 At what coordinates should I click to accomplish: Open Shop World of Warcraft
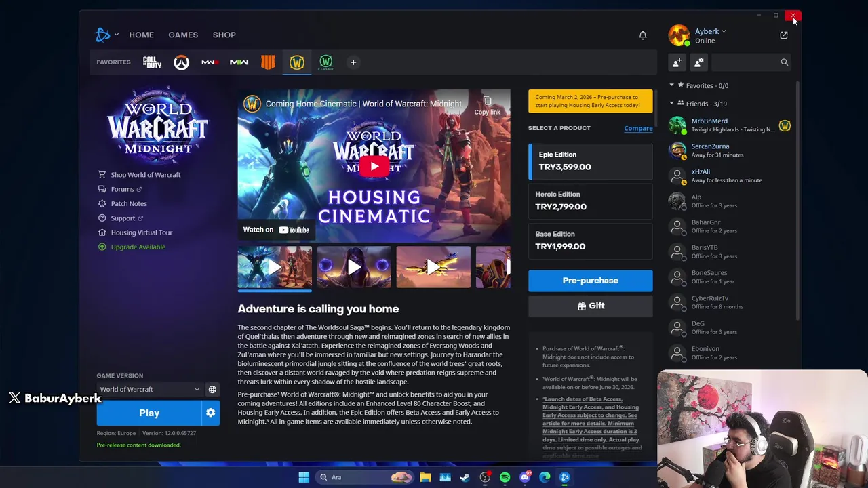tap(139, 175)
